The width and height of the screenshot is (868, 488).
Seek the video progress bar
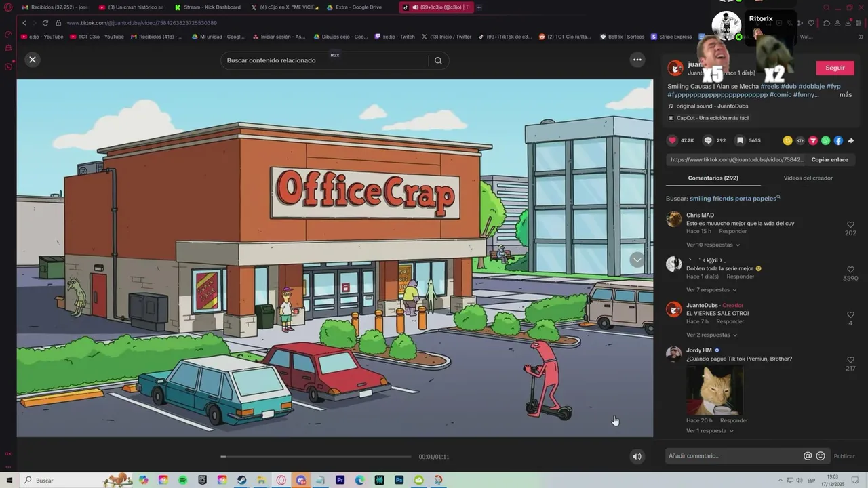(315, 457)
